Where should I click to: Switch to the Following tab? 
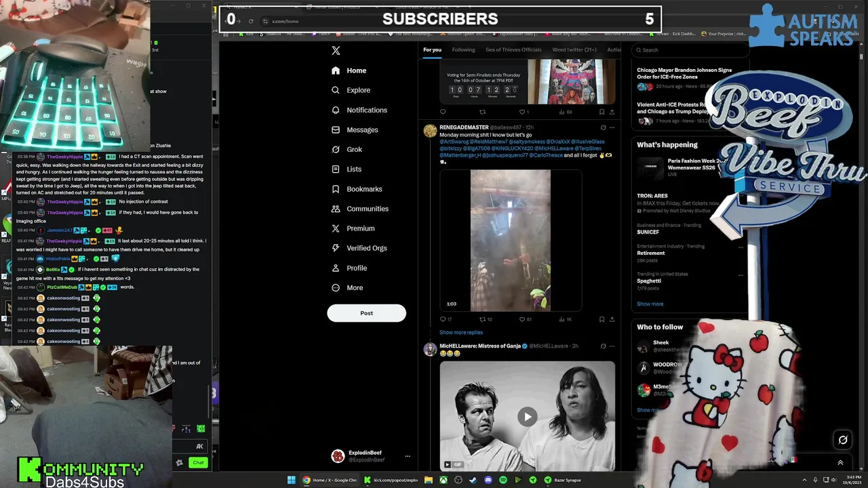[464, 49]
